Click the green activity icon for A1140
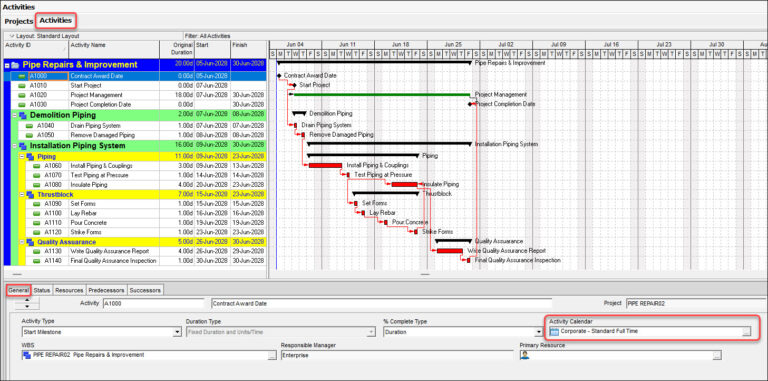 tap(36, 261)
